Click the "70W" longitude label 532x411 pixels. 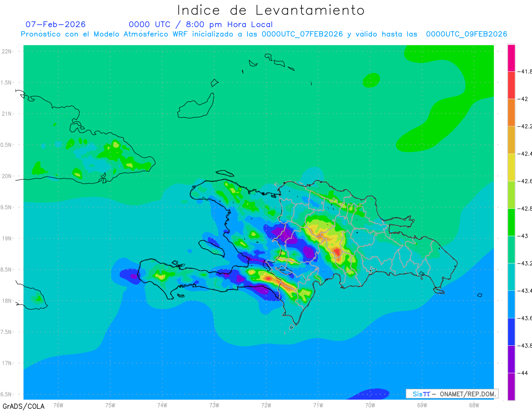coord(370,405)
